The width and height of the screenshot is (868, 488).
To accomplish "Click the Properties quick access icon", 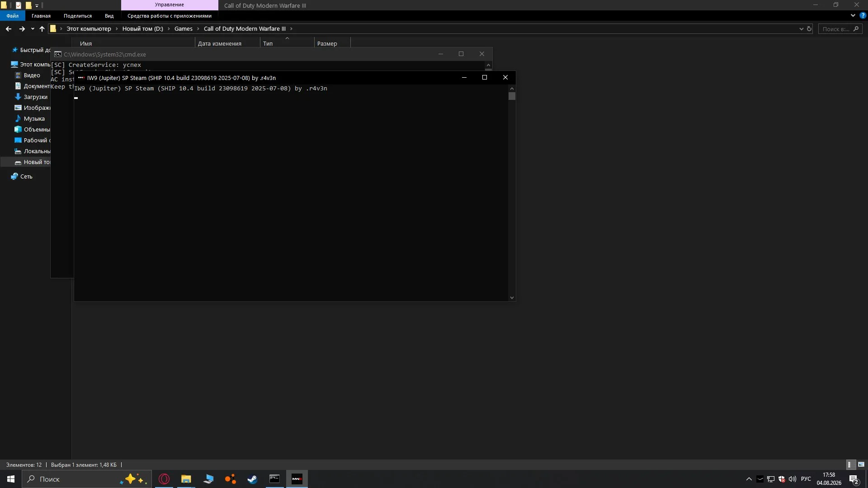I will (19, 5).
